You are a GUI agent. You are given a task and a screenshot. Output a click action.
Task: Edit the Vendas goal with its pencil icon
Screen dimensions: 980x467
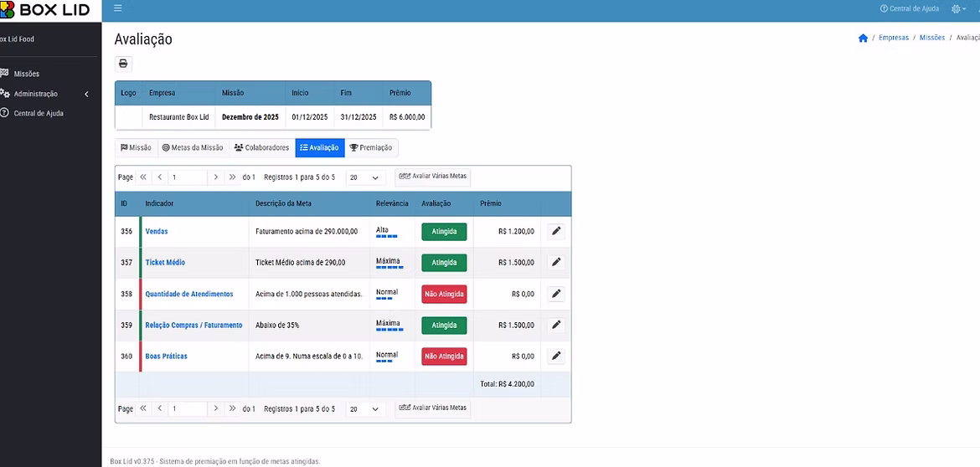(x=556, y=231)
